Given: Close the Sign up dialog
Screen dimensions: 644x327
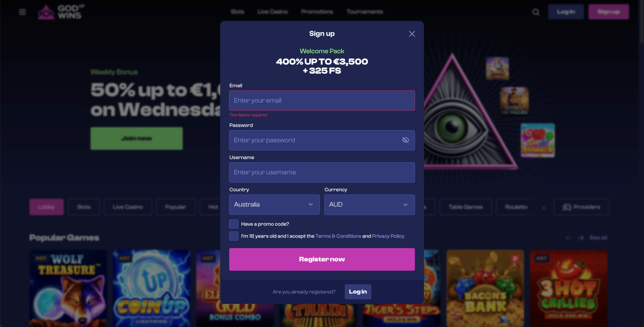Looking at the screenshot, I should click(x=412, y=34).
